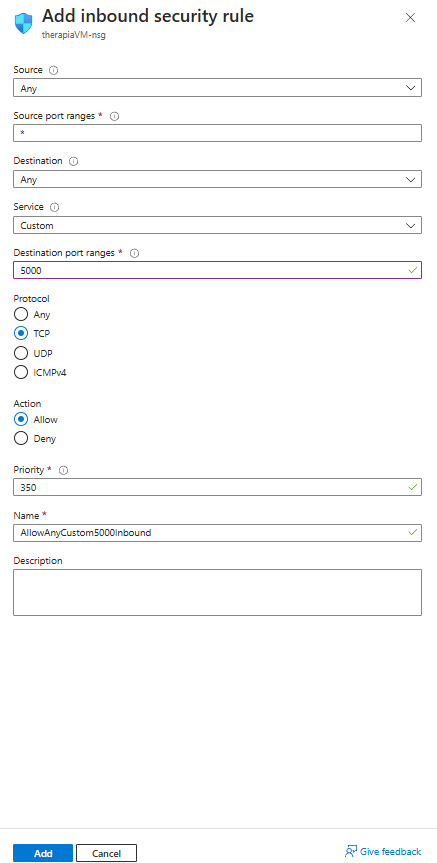Viewport: 437px width, 863px height.
Task: Click the info icon next to Service
Action: pyautogui.click(x=54, y=207)
